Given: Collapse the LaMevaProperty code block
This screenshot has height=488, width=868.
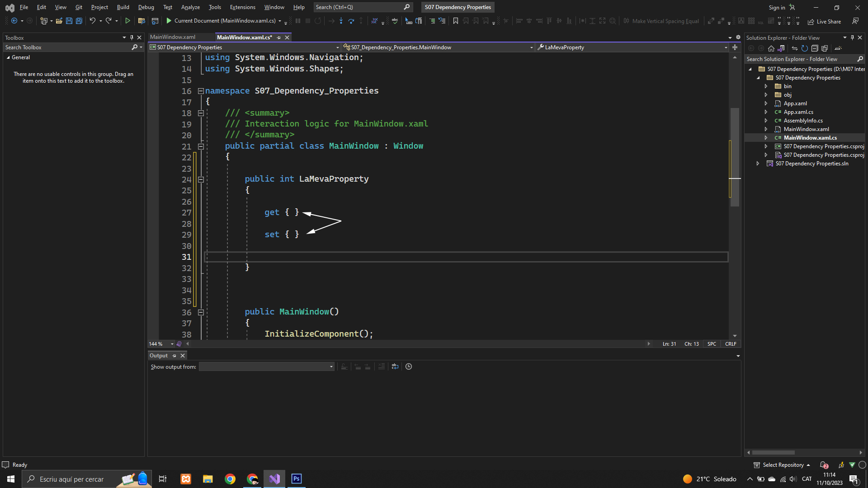Looking at the screenshot, I should pyautogui.click(x=201, y=179).
